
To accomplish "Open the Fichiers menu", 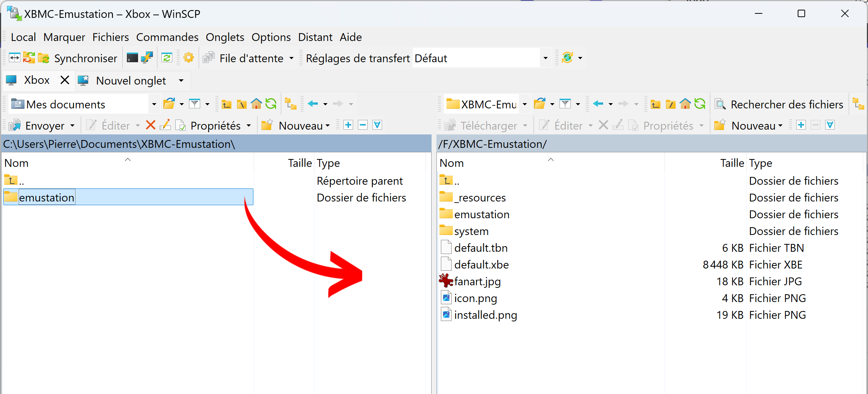I will [x=111, y=37].
